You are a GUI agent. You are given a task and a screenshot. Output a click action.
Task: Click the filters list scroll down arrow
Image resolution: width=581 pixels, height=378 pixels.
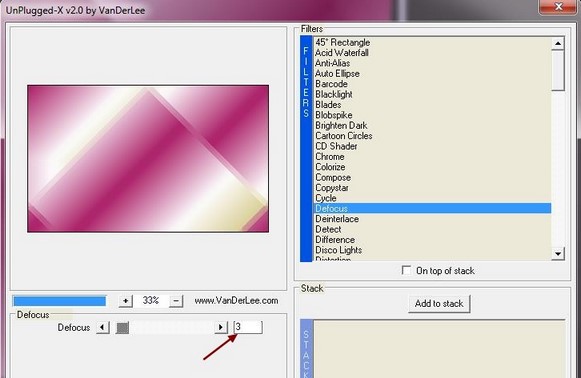(x=558, y=254)
